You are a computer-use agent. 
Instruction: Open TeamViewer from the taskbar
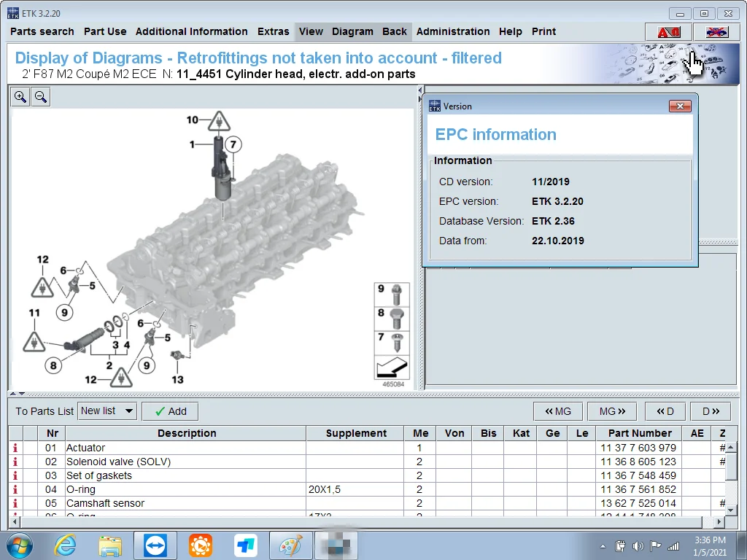[155, 545]
